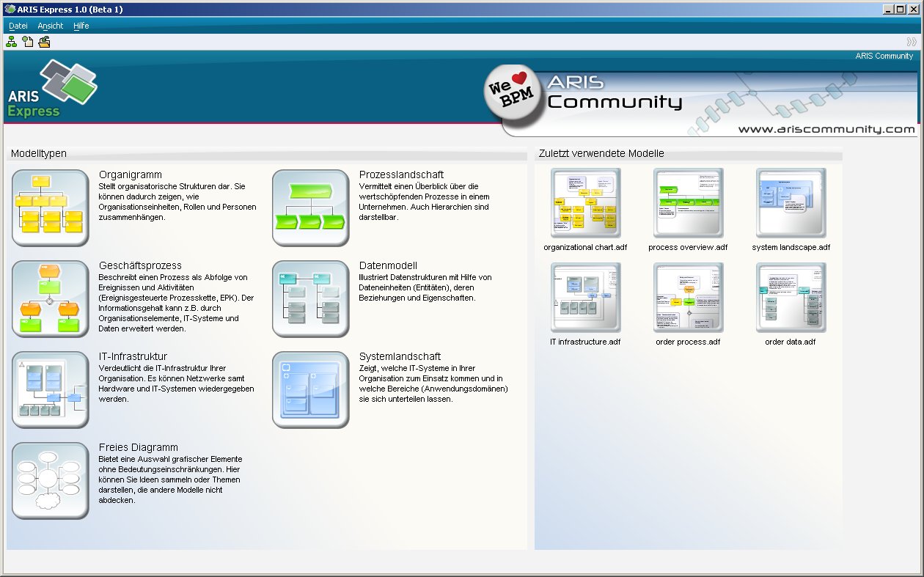Viewport: 924px width, 577px height.
Task: Click the organizational chart.adf file name
Action: [585, 247]
